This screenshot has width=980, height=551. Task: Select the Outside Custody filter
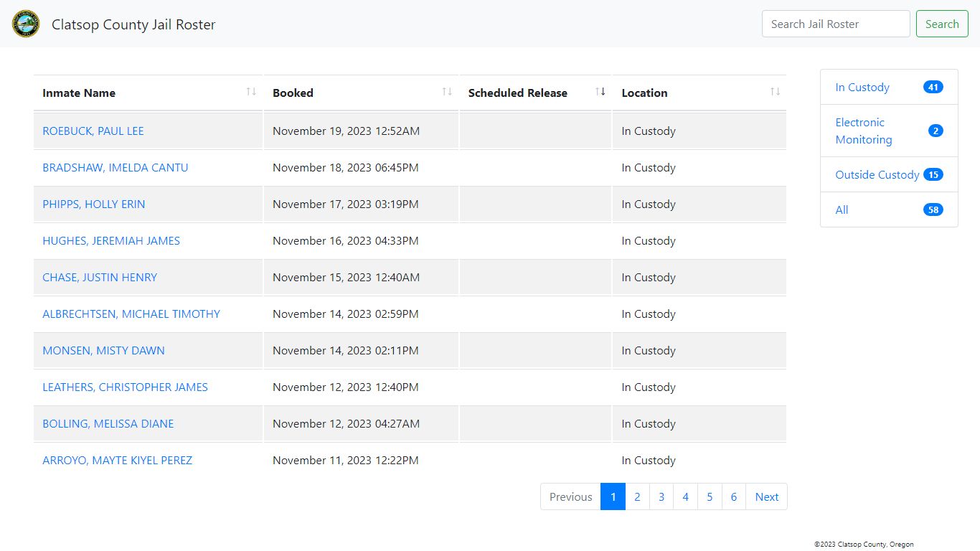pyautogui.click(x=877, y=174)
